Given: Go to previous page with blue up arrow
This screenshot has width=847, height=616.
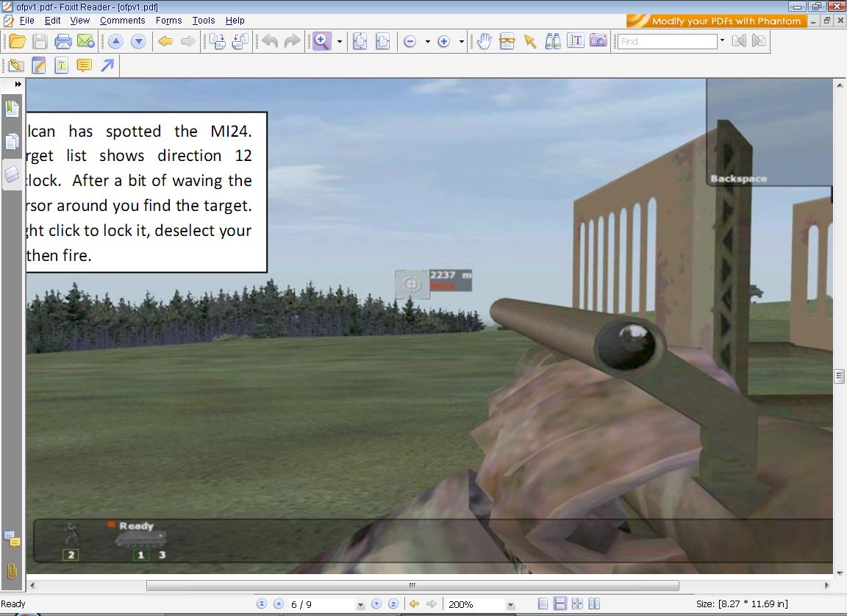Looking at the screenshot, I should [x=115, y=41].
